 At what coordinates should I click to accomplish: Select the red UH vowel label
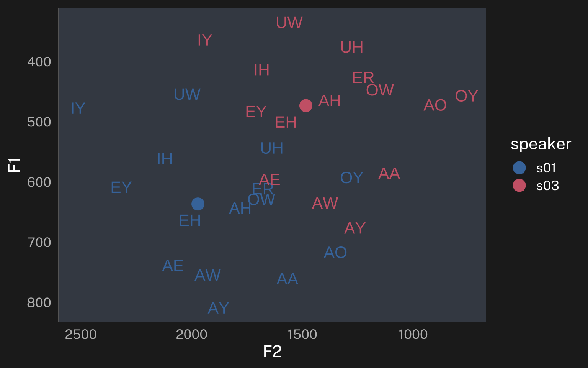pyautogui.click(x=352, y=47)
